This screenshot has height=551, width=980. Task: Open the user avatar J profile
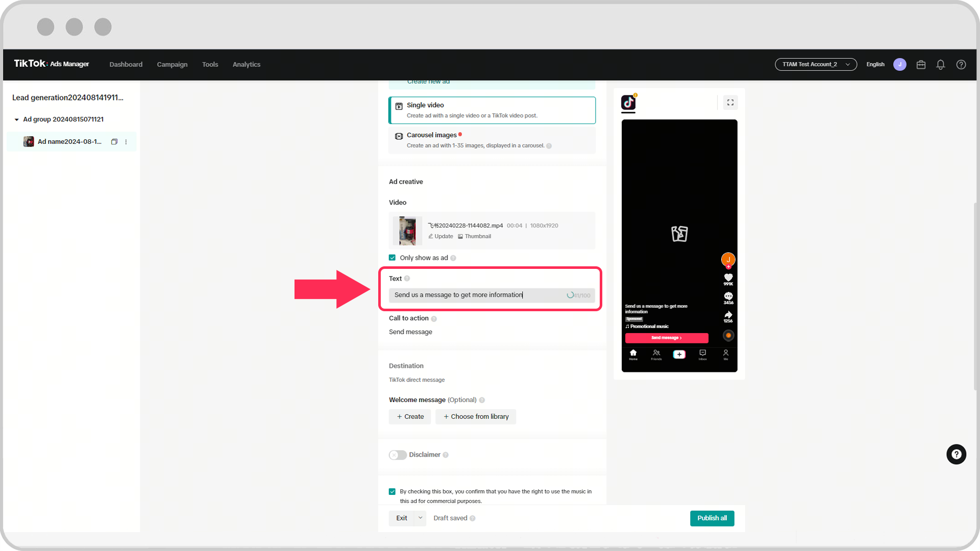[x=899, y=64]
